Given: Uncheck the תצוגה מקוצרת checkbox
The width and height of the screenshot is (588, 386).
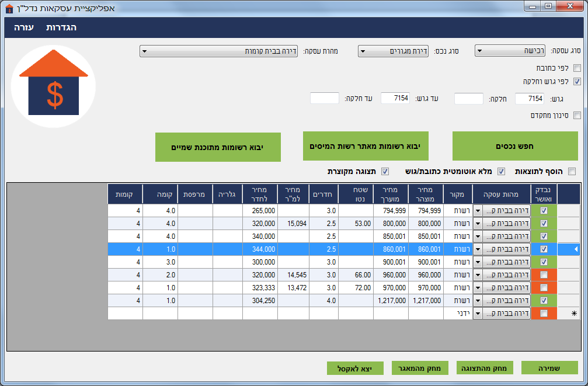Looking at the screenshot, I should [385, 172].
